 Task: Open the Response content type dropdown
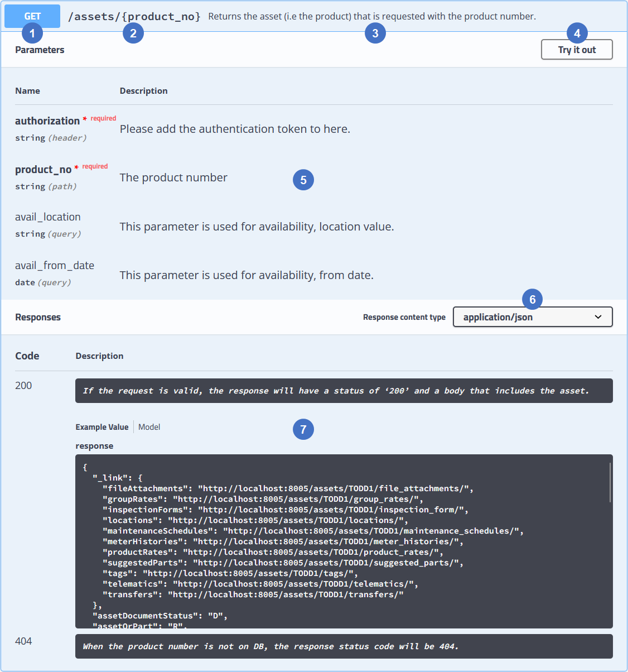pyautogui.click(x=532, y=317)
